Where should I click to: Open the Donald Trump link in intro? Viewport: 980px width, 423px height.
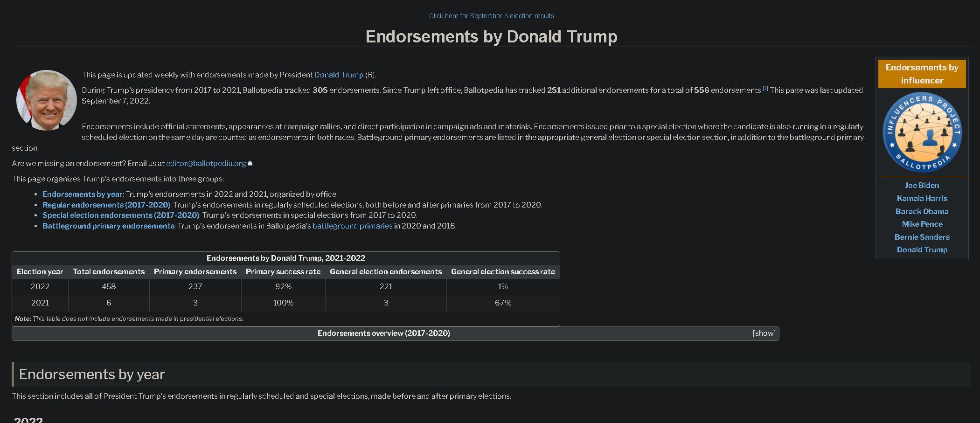click(339, 75)
